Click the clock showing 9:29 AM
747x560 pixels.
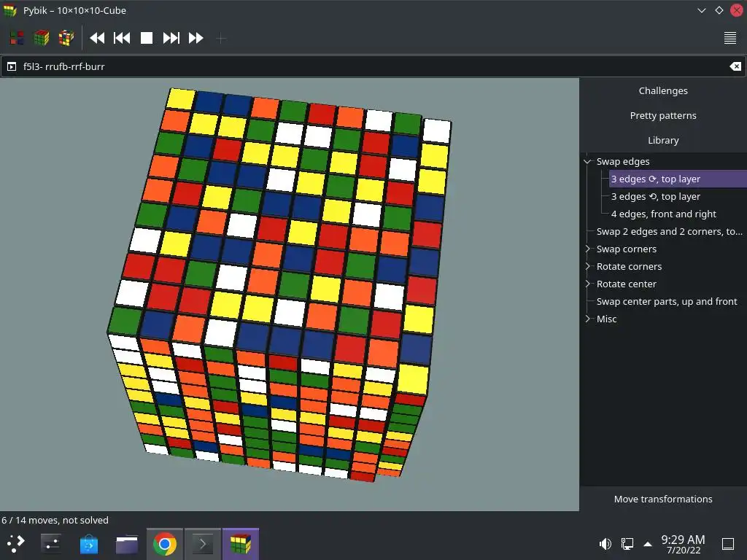[683, 544]
